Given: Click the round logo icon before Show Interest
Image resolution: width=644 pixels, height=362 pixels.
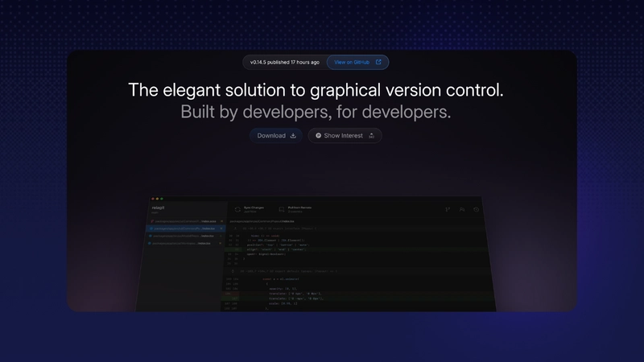Looking at the screenshot, I should 319,136.
